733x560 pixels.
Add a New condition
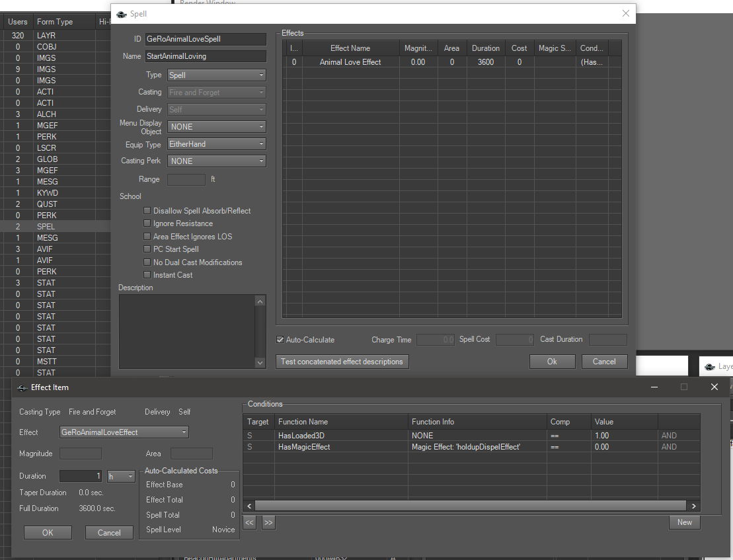click(x=684, y=522)
